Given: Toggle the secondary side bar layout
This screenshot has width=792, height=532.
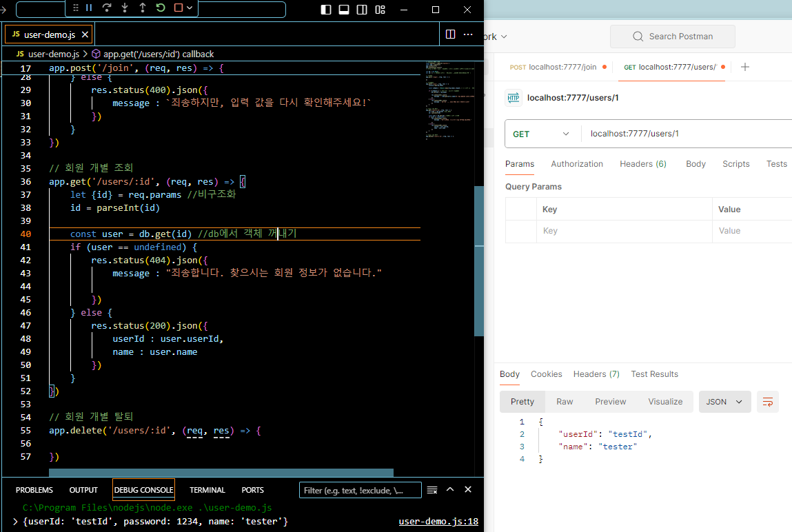Looking at the screenshot, I should [x=362, y=10].
